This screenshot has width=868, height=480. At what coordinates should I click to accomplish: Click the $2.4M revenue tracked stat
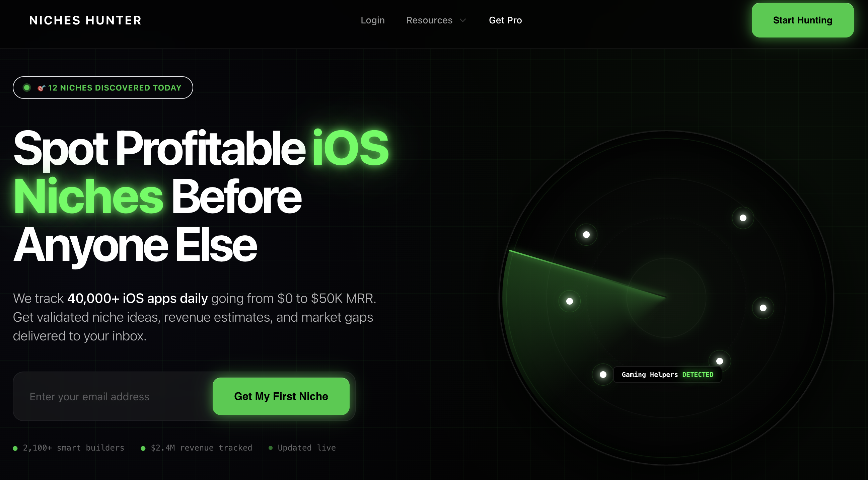[x=197, y=448]
